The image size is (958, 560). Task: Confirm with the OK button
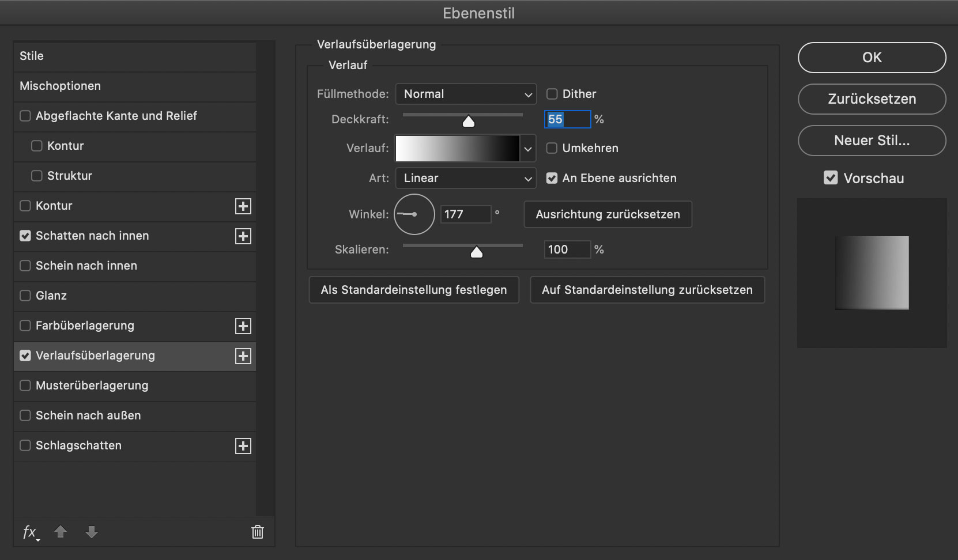(x=872, y=58)
